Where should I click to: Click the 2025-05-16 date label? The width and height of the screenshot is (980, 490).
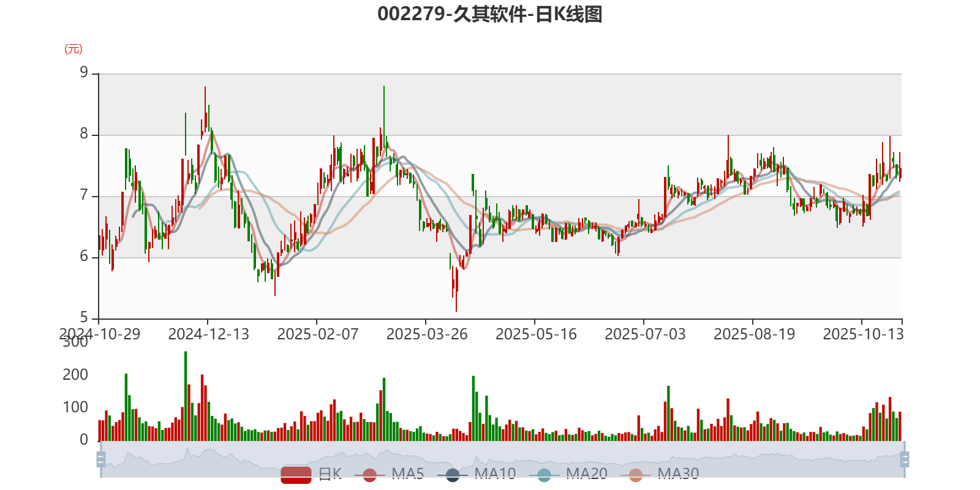click(x=536, y=334)
